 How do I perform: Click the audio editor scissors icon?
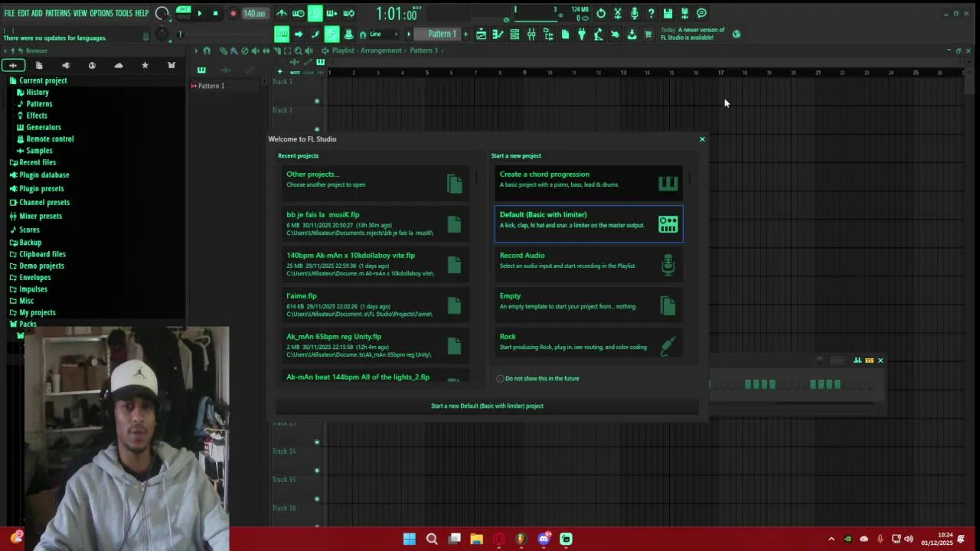point(618,13)
